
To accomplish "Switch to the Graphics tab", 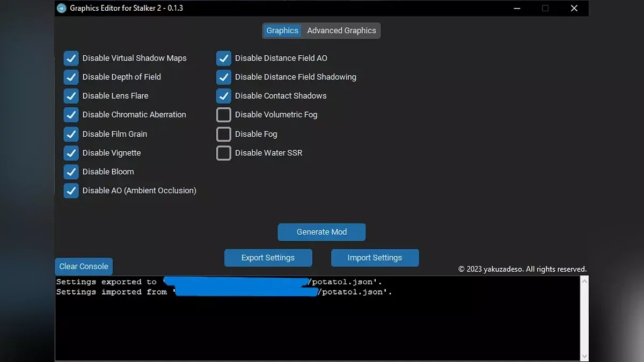I will (x=282, y=31).
